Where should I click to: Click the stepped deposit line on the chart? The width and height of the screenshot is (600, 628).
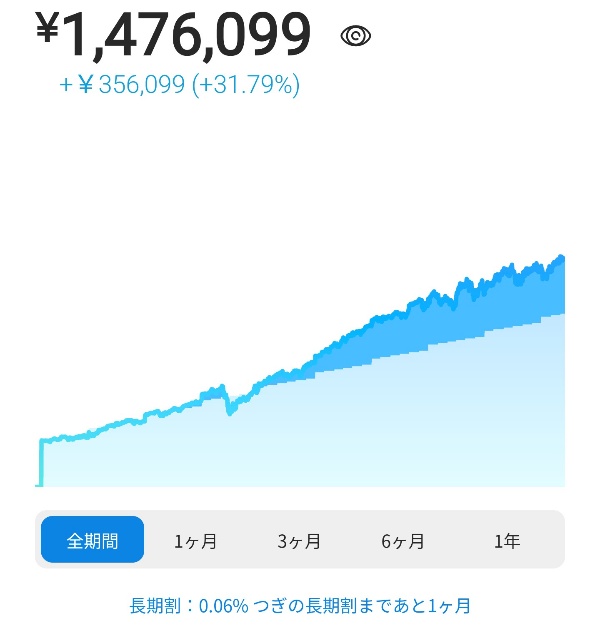[441, 344]
